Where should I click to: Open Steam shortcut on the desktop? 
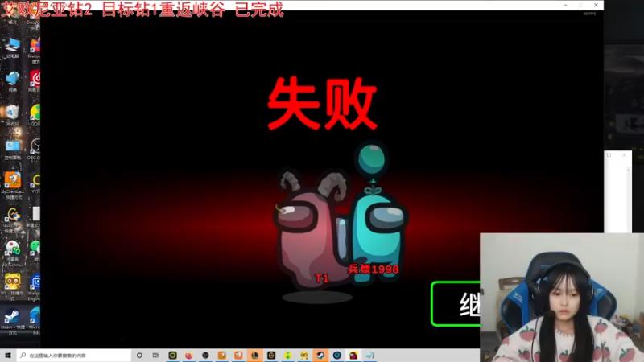pyautogui.click(x=12, y=321)
